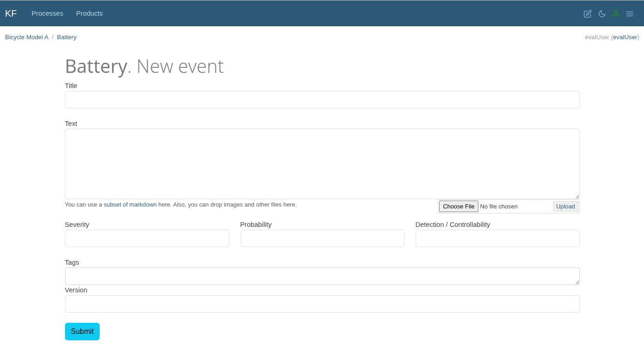
Task: Go to Bicycle Model A breadcrumb
Action: click(x=27, y=37)
